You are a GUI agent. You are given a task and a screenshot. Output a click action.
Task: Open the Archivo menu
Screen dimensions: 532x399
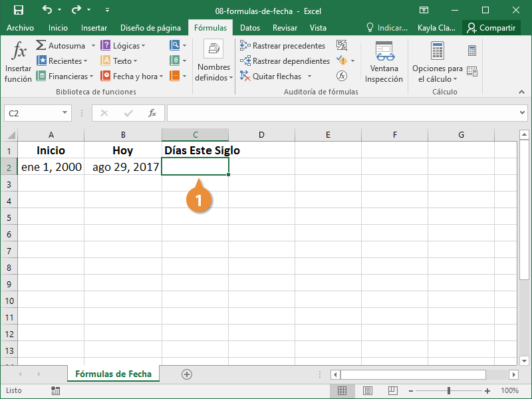click(20, 28)
